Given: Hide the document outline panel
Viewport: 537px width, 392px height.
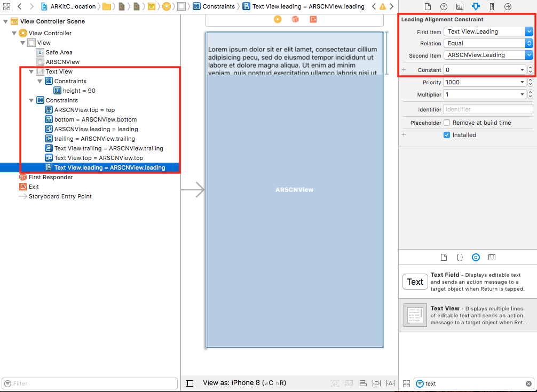Looking at the screenshot, I should [x=189, y=383].
